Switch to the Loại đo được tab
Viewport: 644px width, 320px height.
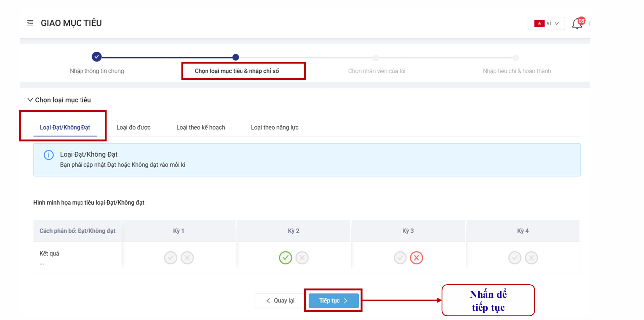tap(133, 128)
